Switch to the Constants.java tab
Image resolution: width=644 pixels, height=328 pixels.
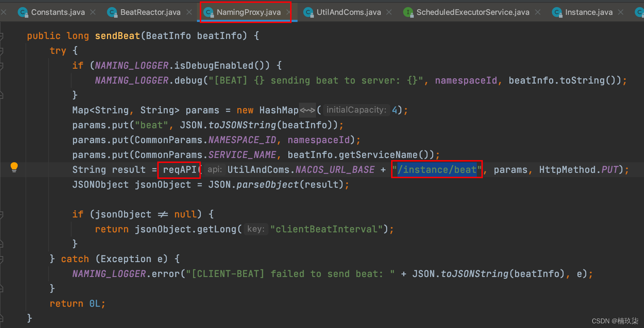click(x=58, y=12)
